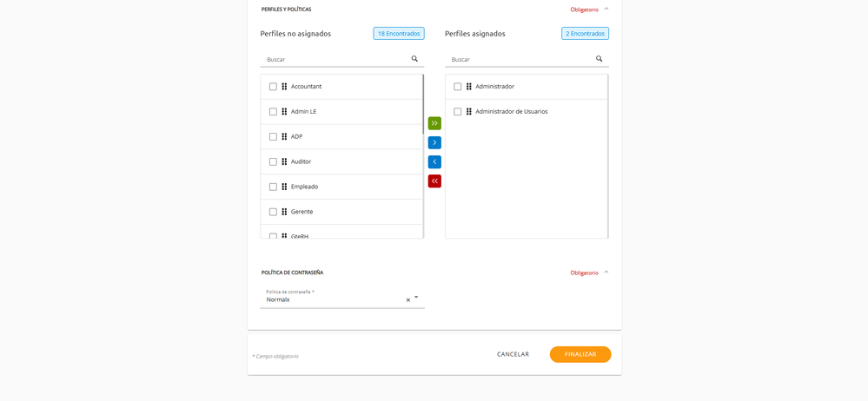
Task: Click drag handle next to Accountant
Action: pos(284,87)
